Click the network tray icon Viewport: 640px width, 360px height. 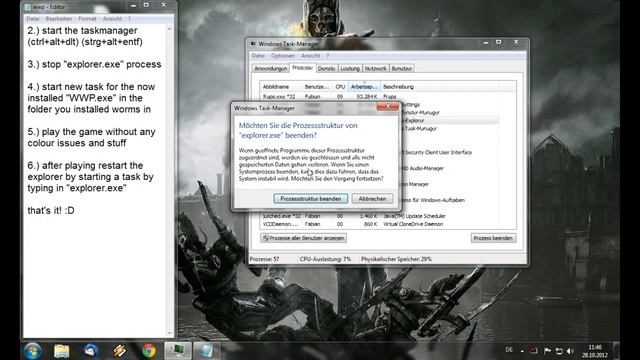pos(559,351)
